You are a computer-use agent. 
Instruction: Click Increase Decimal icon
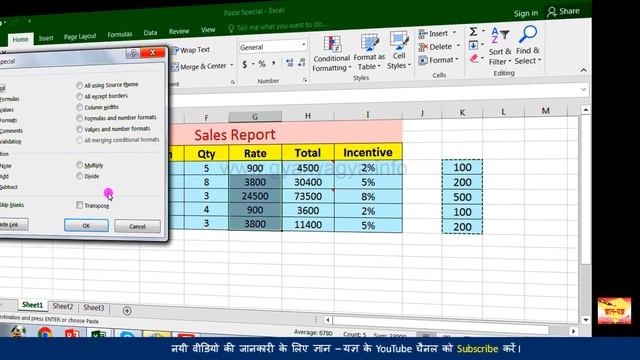point(289,63)
